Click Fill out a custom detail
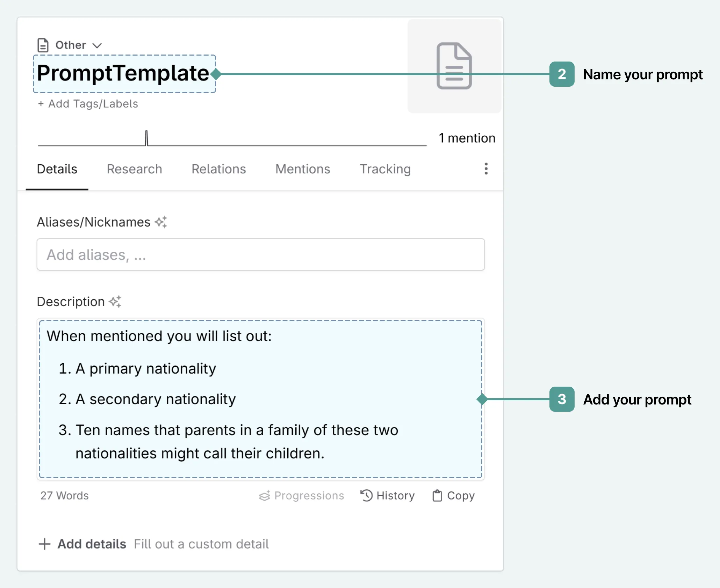Screen dimensions: 720x588 (201, 544)
